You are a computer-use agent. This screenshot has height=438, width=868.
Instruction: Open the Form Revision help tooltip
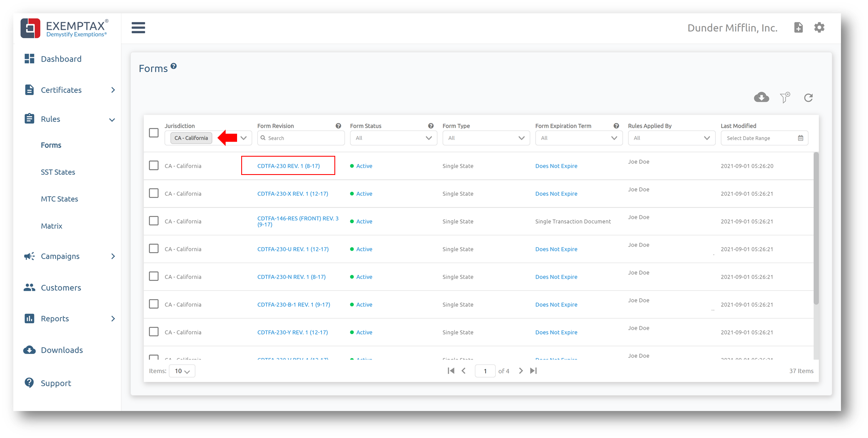pyautogui.click(x=338, y=125)
